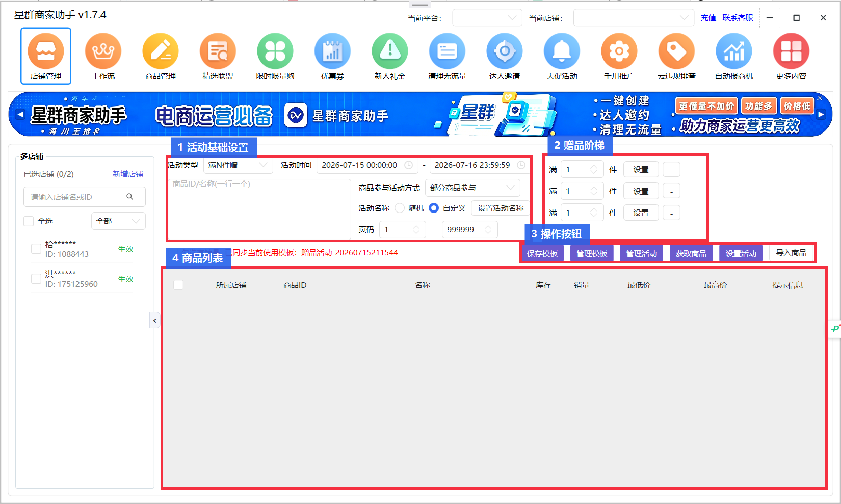Check the 全选 select-all stores checkbox
This screenshot has width=841, height=504.
pos(29,221)
